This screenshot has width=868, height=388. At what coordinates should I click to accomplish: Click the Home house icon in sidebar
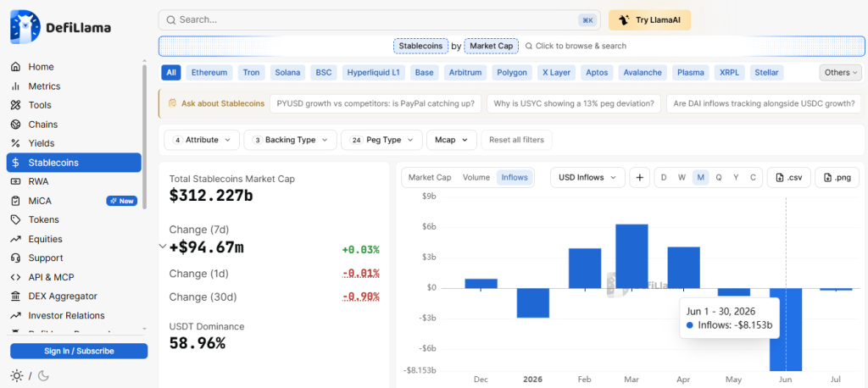pyautogui.click(x=16, y=67)
